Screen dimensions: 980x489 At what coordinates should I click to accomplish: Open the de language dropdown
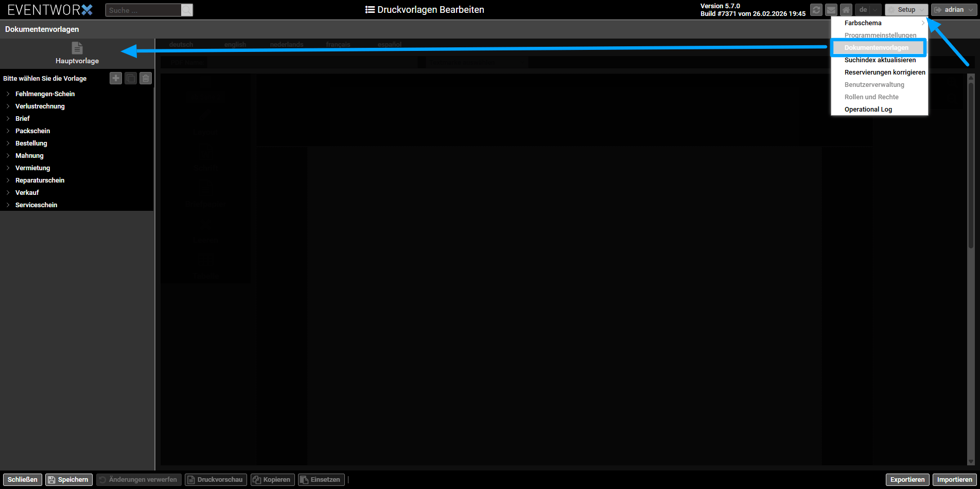[x=868, y=10]
